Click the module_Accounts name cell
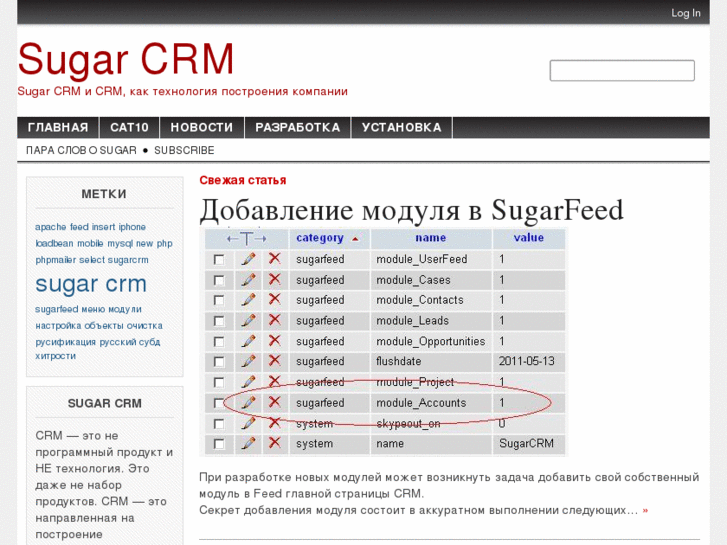 431,403
